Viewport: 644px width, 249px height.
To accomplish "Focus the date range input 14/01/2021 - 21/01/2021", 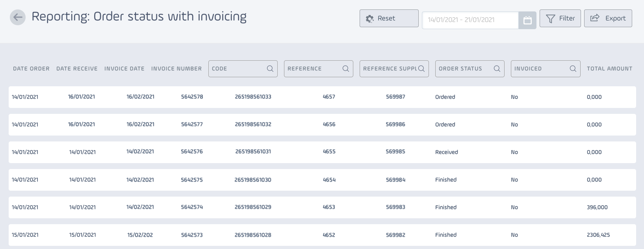I will [470, 20].
